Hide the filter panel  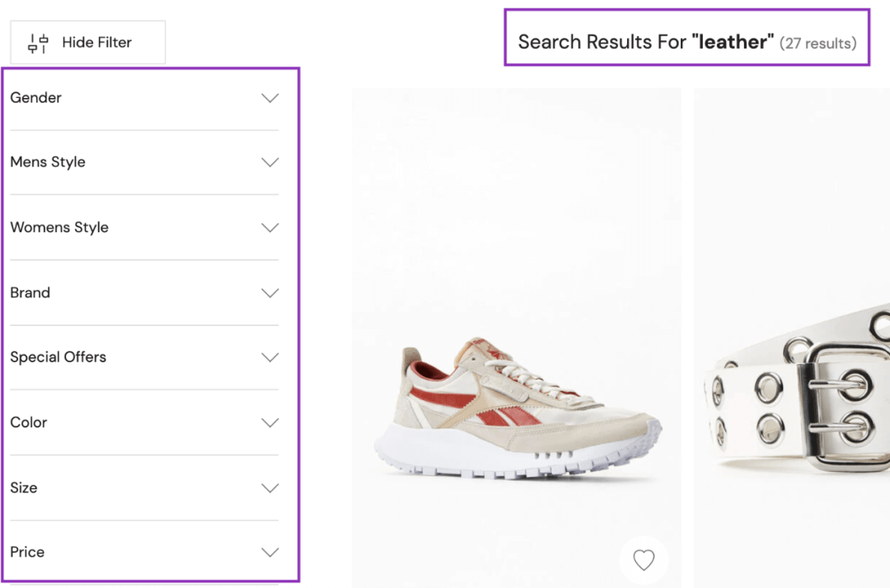click(x=96, y=43)
